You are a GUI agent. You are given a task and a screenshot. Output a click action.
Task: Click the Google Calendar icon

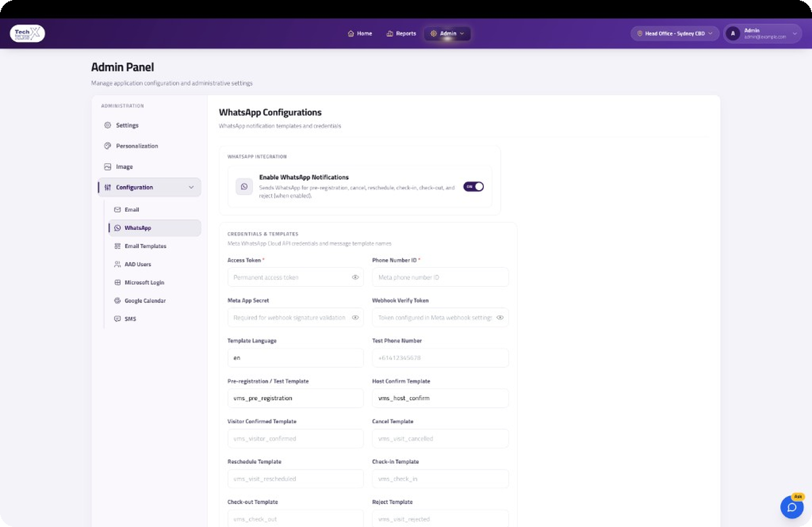point(118,301)
